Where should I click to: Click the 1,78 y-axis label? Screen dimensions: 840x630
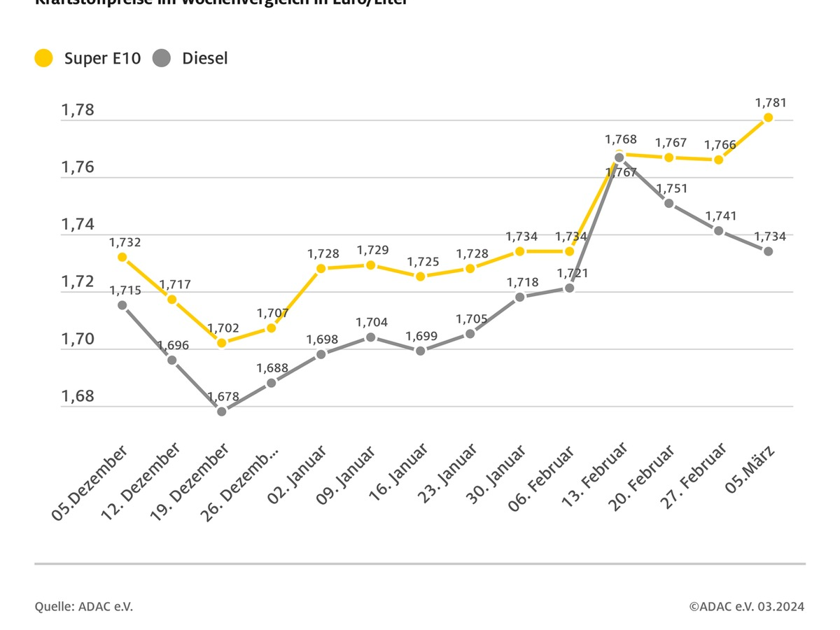pyautogui.click(x=77, y=111)
